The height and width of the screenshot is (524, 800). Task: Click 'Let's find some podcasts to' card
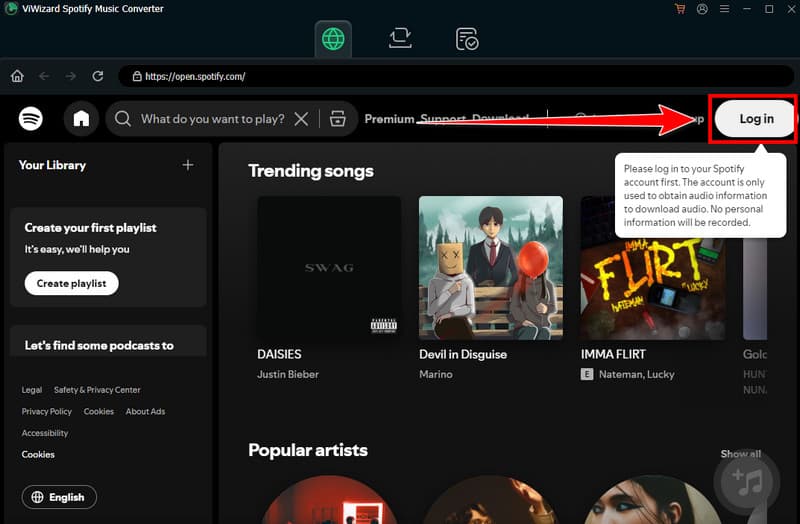(108, 341)
